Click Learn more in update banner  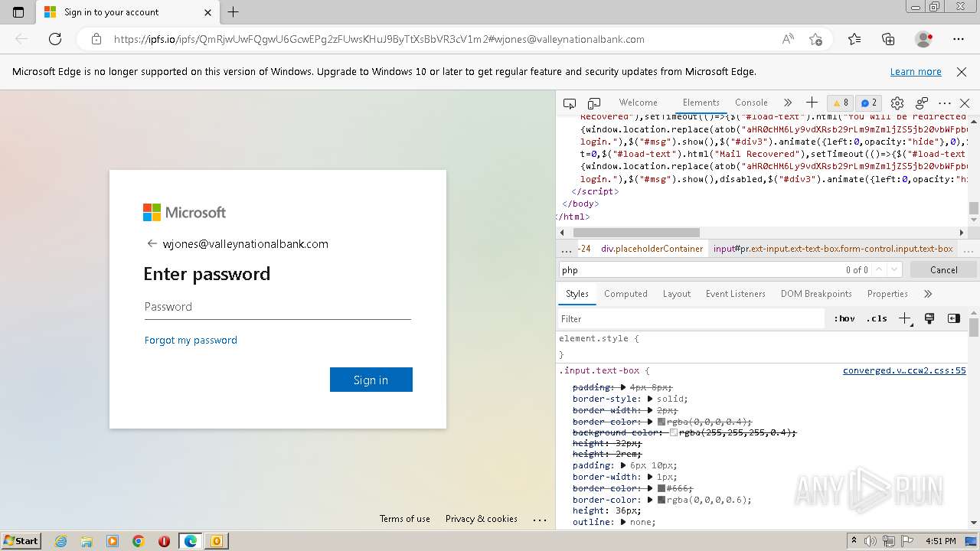pos(916,71)
